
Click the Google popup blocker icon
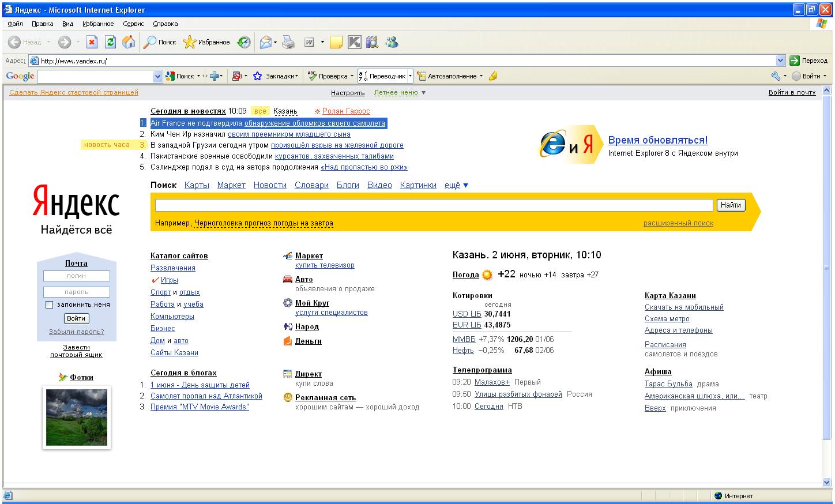pos(236,76)
